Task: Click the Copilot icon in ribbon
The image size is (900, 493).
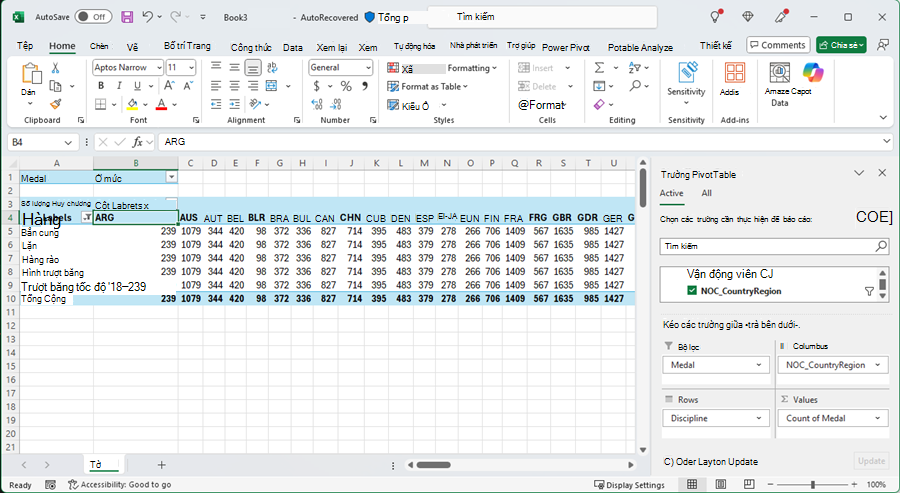Action: [x=813, y=73]
